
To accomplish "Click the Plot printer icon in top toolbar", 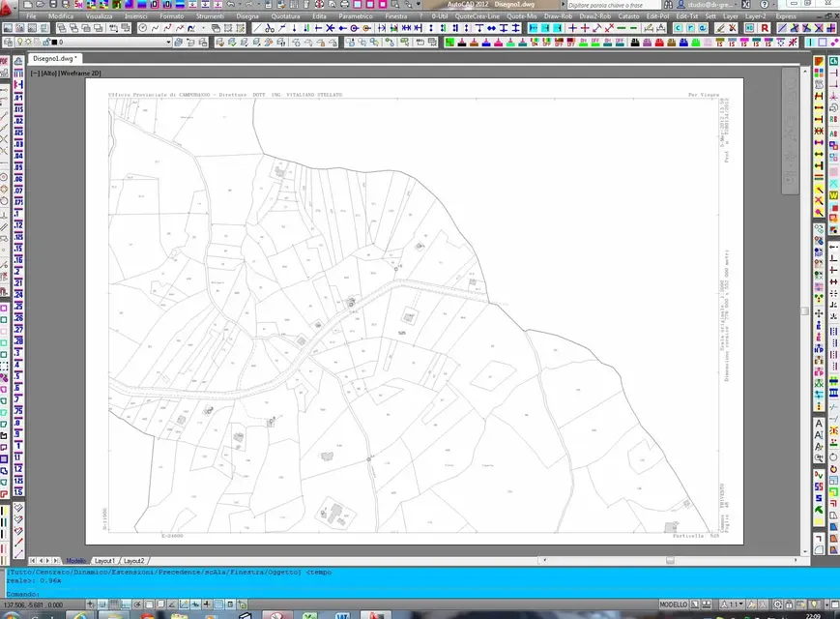I will click(344, 4).
